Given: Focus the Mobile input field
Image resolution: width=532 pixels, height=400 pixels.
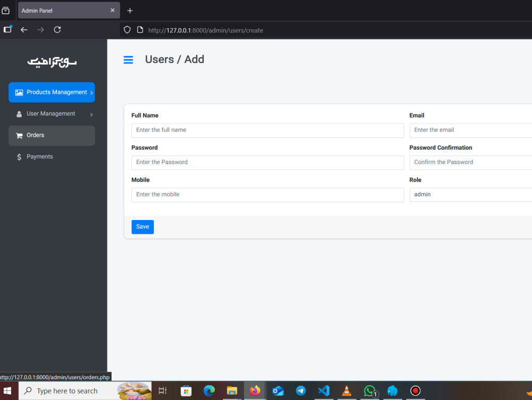Looking at the screenshot, I should point(268,195).
